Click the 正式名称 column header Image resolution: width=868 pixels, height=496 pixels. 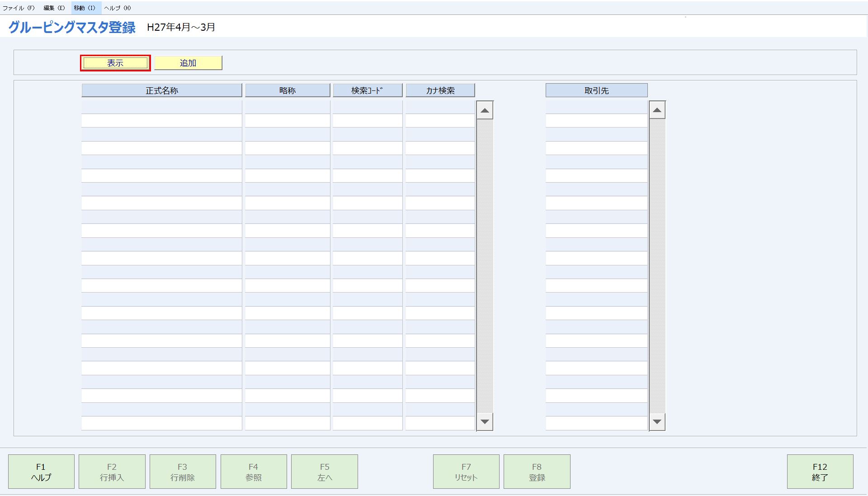[x=162, y=90]
